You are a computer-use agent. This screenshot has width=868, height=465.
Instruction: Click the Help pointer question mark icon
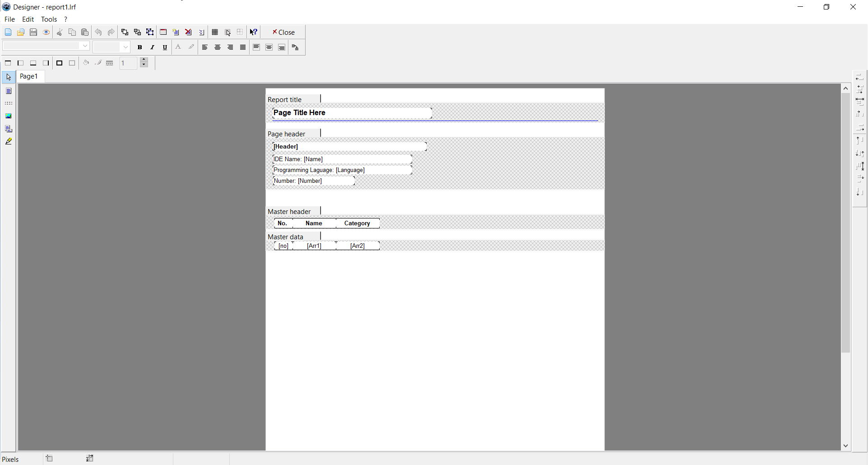coord(254,32)
